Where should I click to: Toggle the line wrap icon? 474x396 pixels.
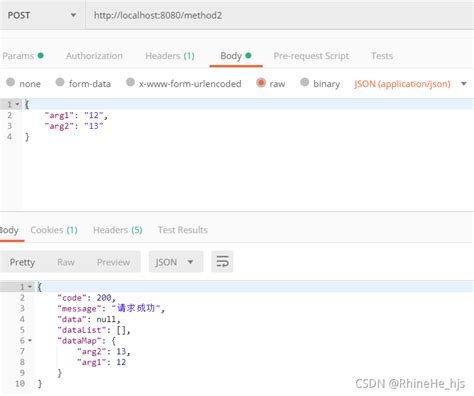(222, 262)
